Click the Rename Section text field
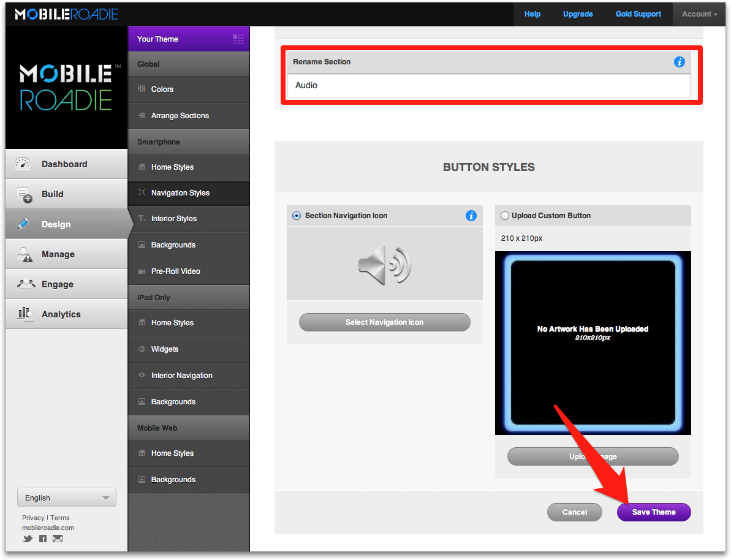 488,86
